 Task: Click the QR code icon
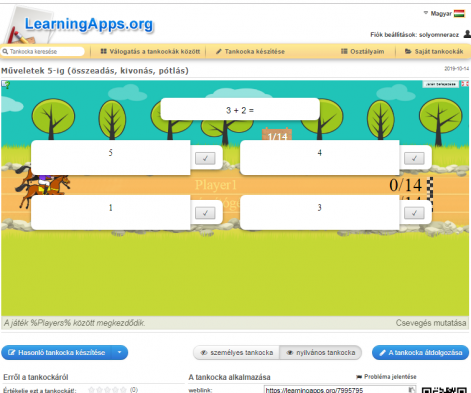point(444,390)
